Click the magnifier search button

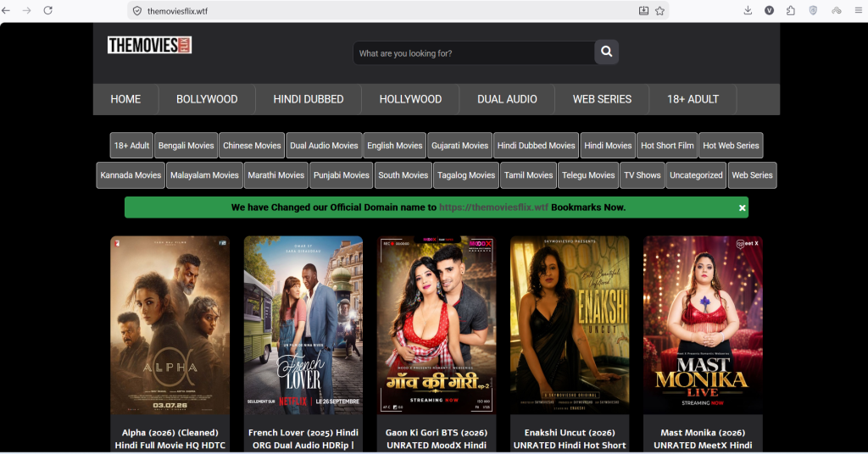point(607,52)
